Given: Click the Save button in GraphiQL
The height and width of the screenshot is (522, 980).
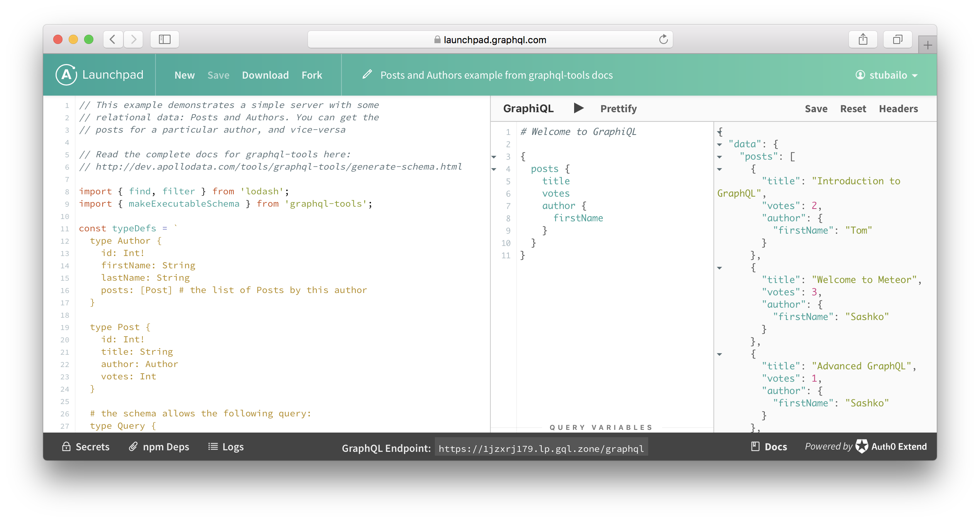Looking at the screenshot, I should [x=816, y=108].
